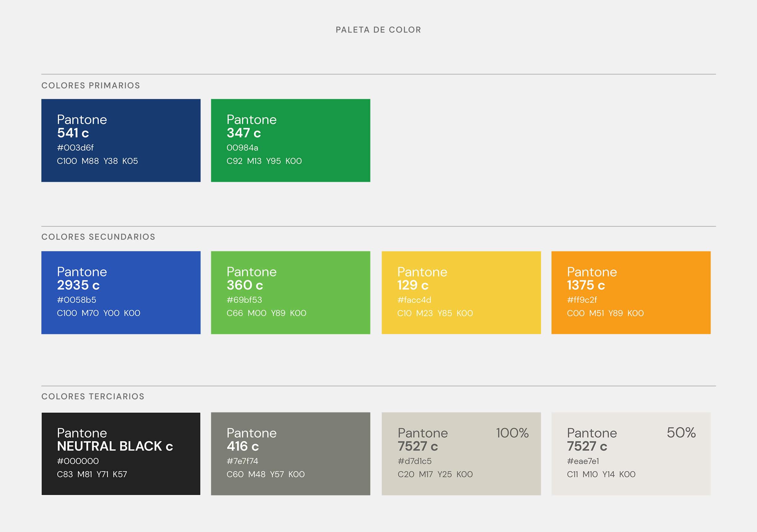This screenshot has width=757, height=532.
Task: Click hex code #0058b5
Action: click(77, 300)
